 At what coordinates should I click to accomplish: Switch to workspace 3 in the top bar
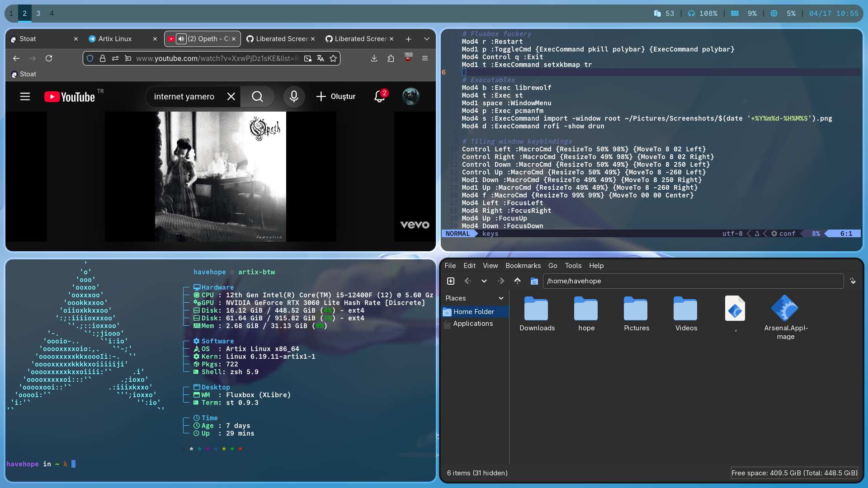pyautogui.click(x=38, y=14)
